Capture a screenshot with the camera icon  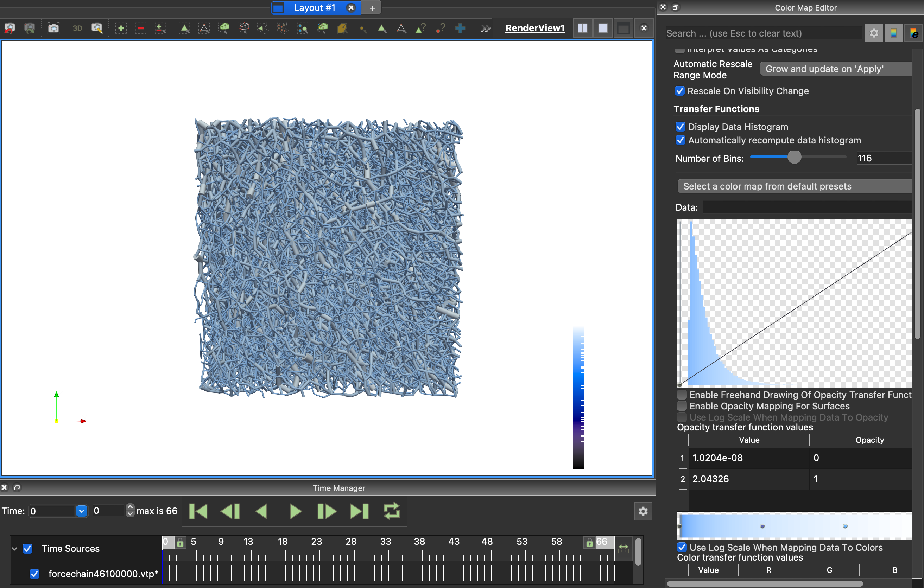point(53,28)
